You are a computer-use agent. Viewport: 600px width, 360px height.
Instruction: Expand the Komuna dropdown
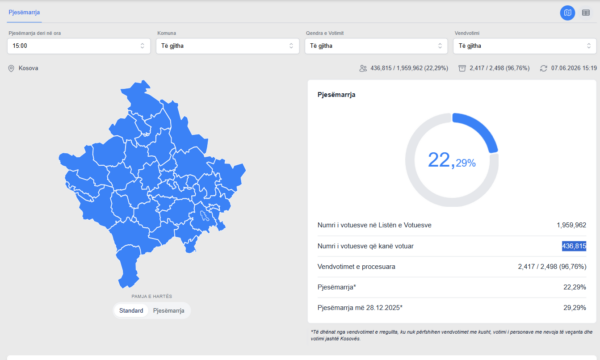[x=227, y=46]
